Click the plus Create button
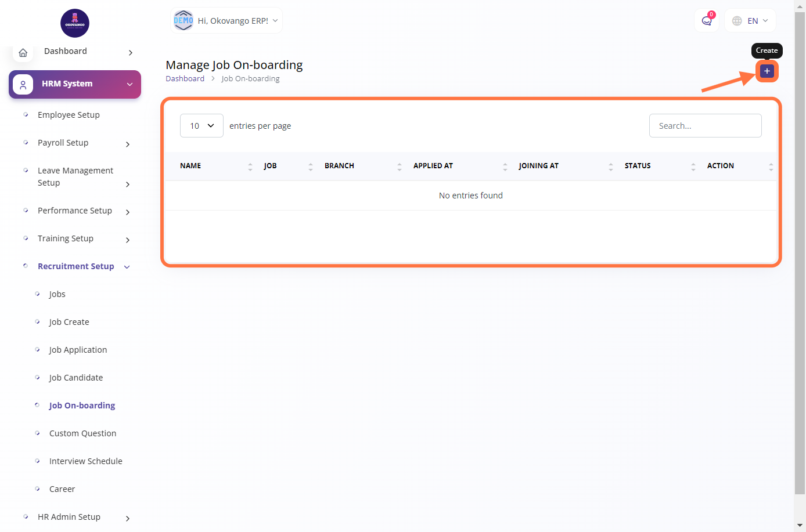 [767, 71]
